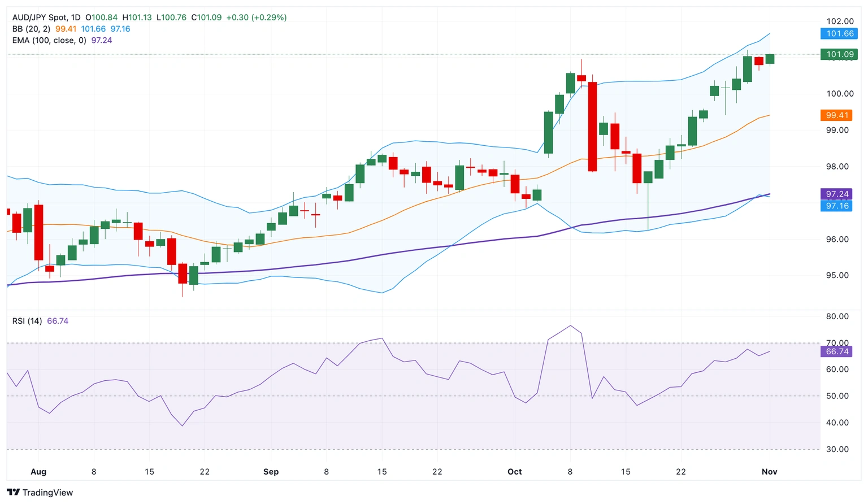Click the change value +0.30 (+0.29%)
Viewport: 868px width, 504px height.
click(x=257, y=18)
